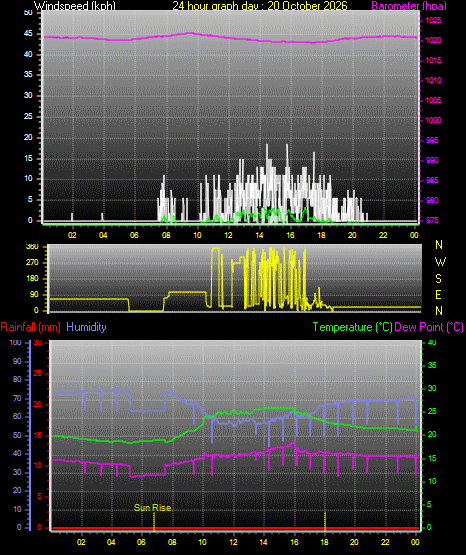Viewport: 466px width, 555px height.
Task: Click the 'Sun Rise' marker label
Action: (x=153, y=508)
